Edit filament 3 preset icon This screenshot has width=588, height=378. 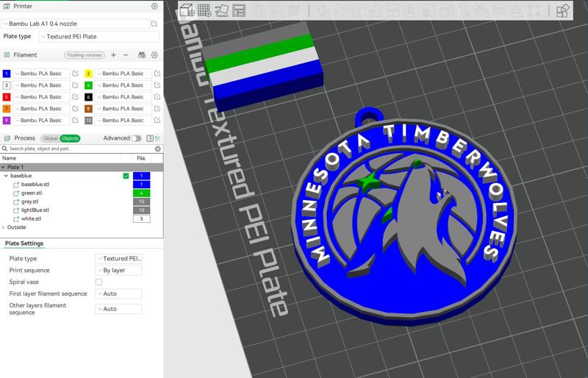pyautogui.click(x=75, y=85)
